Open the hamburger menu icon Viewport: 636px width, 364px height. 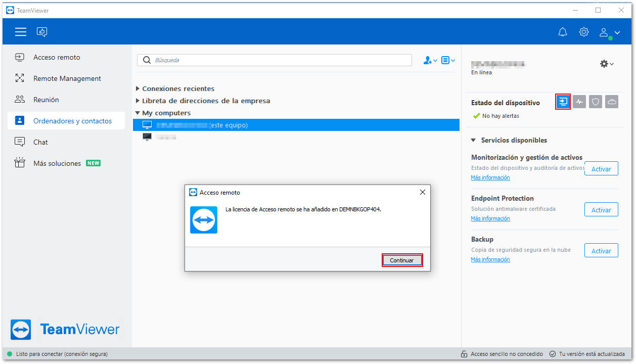[21, 32]
